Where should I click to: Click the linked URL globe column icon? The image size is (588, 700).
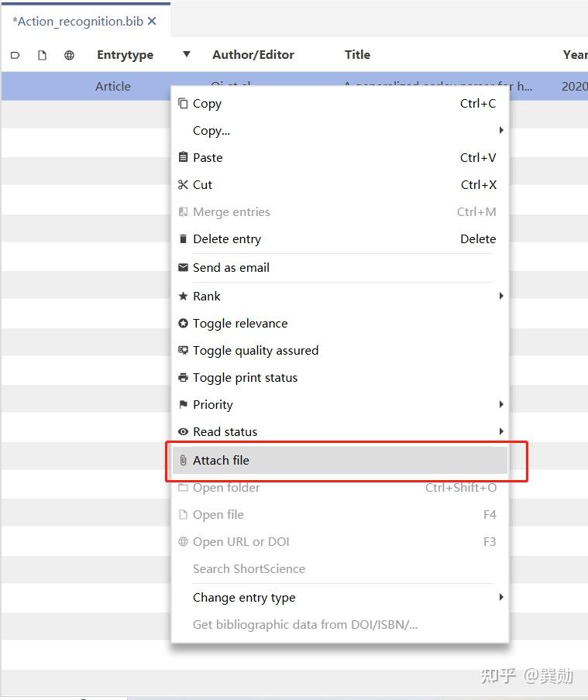[x=69, y=55]
